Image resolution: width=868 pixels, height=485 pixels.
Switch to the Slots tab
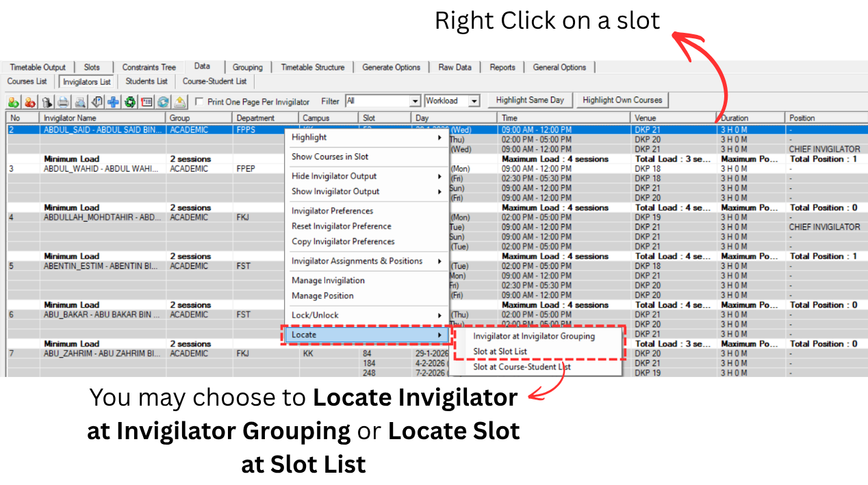(92, 67)
